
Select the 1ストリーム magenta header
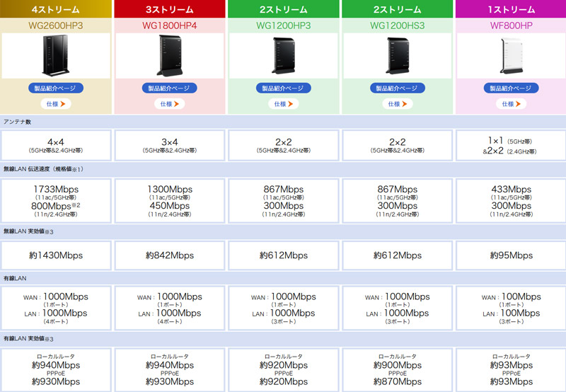click(511, 9)
